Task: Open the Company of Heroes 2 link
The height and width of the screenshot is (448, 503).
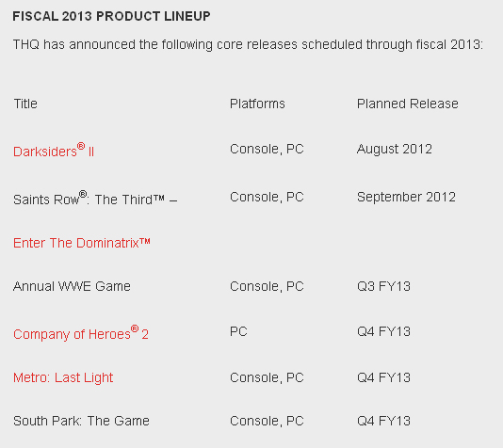Action: [81, 333]
